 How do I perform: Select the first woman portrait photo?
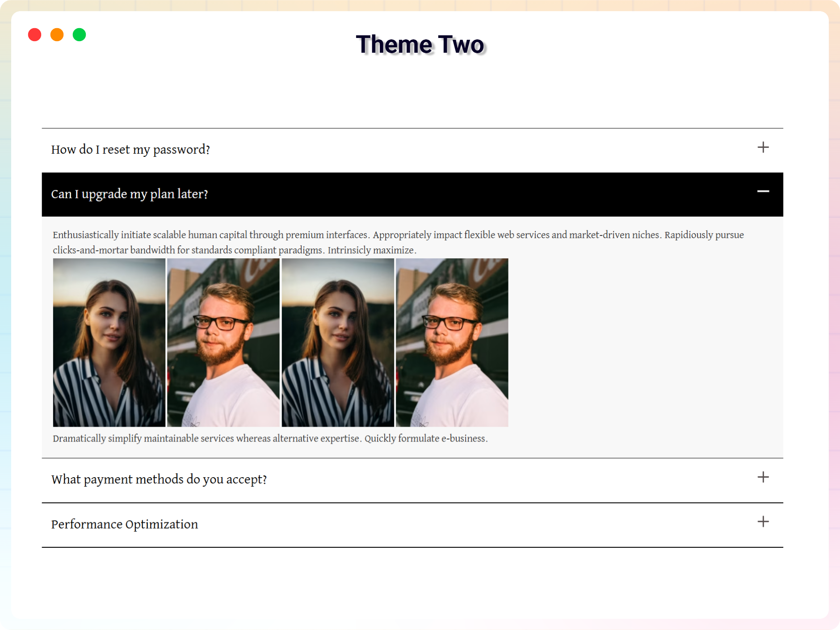(109, 342)
